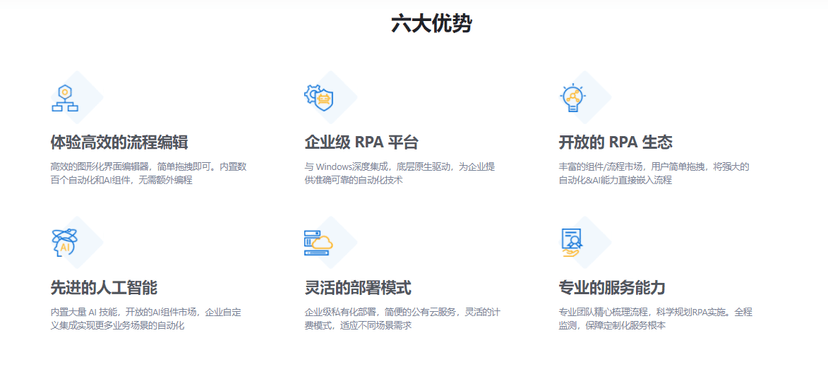Click the AI head icon

point(65,243)
